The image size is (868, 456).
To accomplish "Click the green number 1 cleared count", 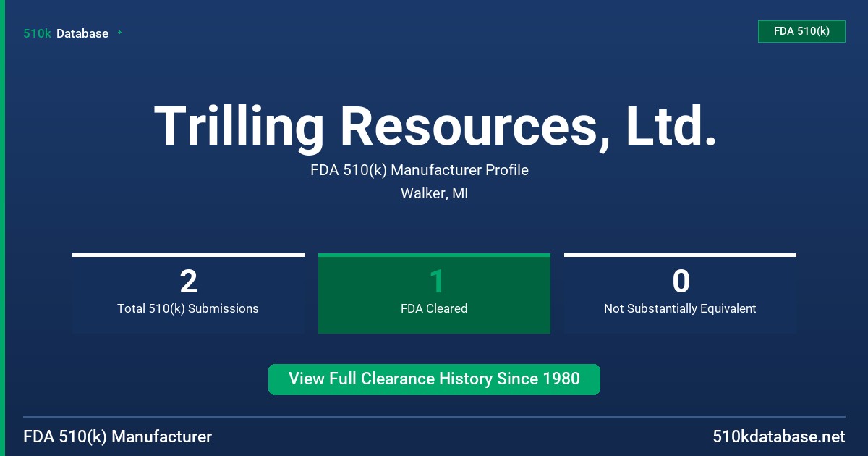I will 435,282.
